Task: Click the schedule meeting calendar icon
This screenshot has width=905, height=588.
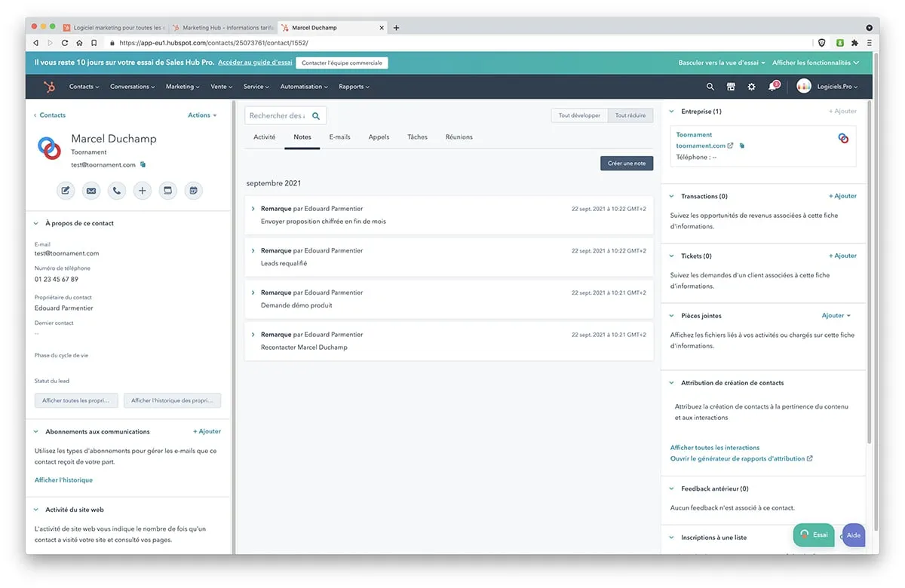Action: tap(194, 191)
